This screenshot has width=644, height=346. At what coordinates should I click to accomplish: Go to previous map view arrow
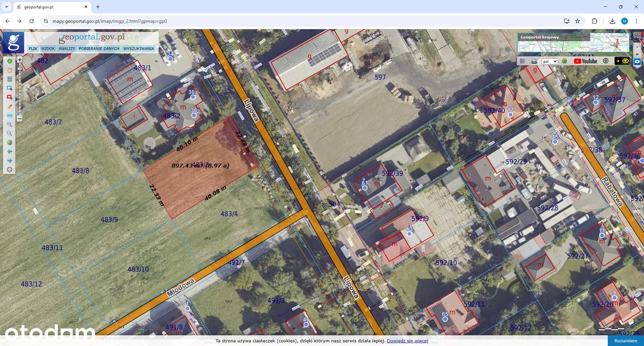[x=10, y=151]
